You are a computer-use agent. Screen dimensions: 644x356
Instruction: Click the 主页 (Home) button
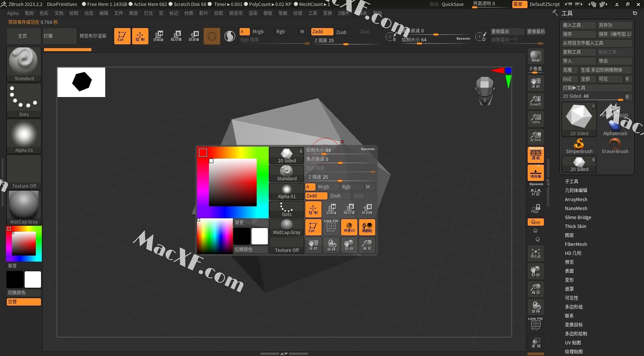click(24, 36)
